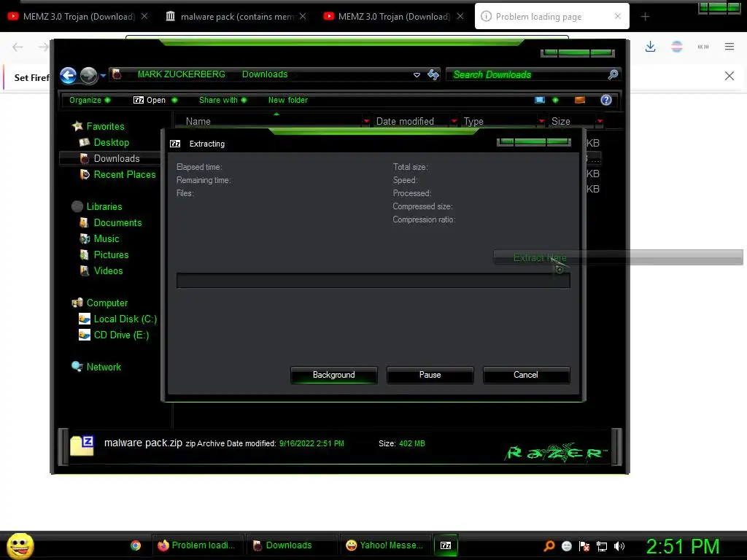Open Pictures library
The width and height of the screenshot is (747, 560).
(x=104, y=254)
